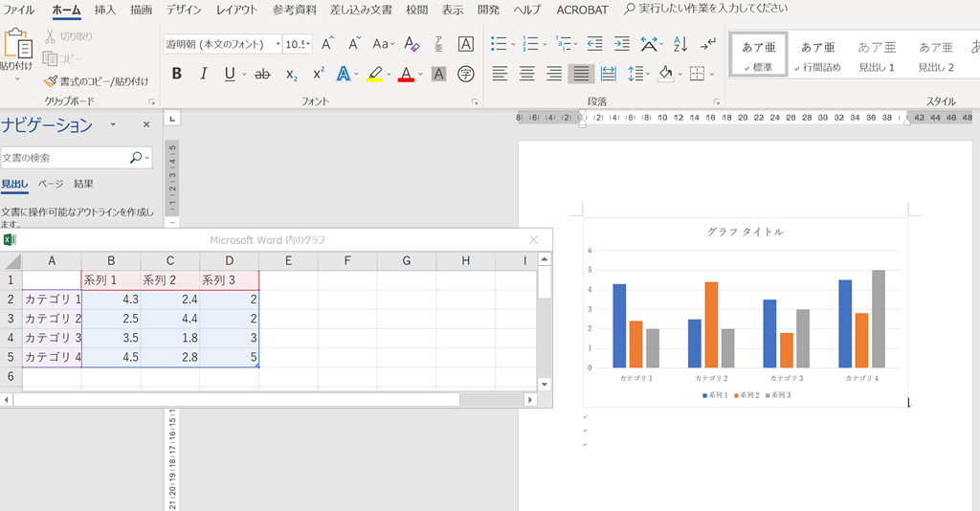Click the red font color button

pos(407,74)
